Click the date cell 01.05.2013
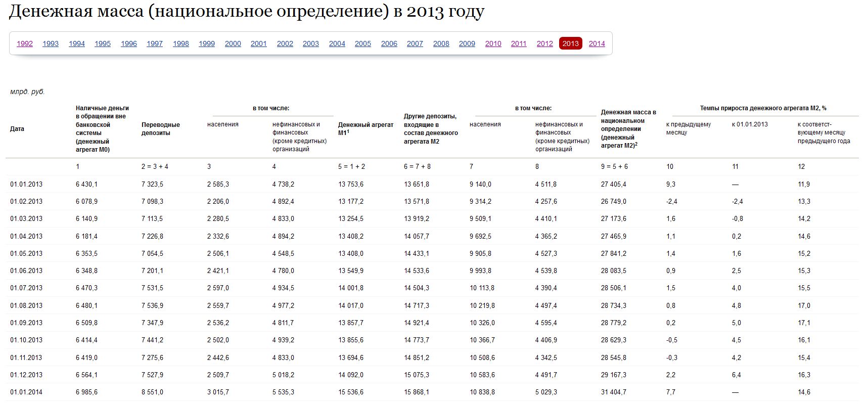 (26, 253)
